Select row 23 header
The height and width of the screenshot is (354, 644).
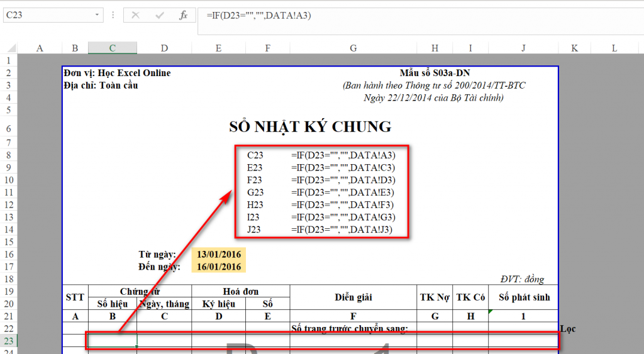pos(9,341)
